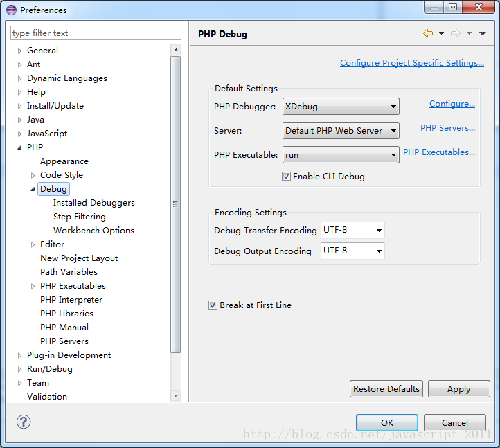500x448 pixels.
Task: Expand the Dynamic Languages node
Action: tap(20, 78)
